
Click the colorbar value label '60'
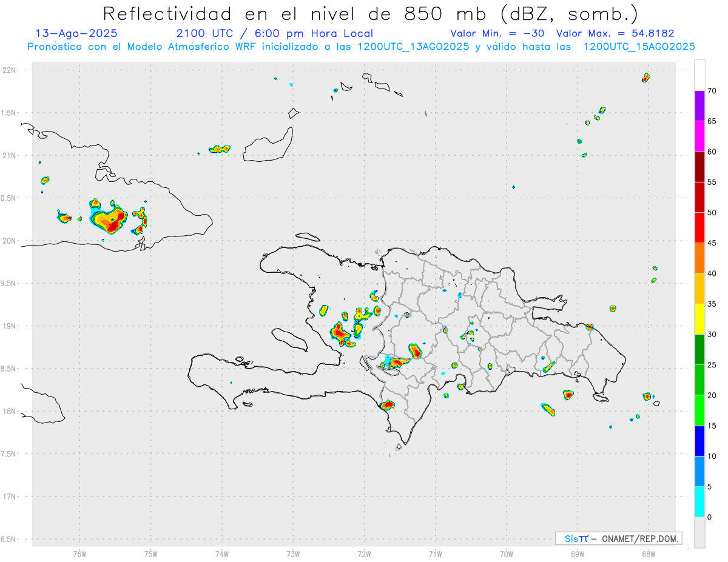[712, 152]
